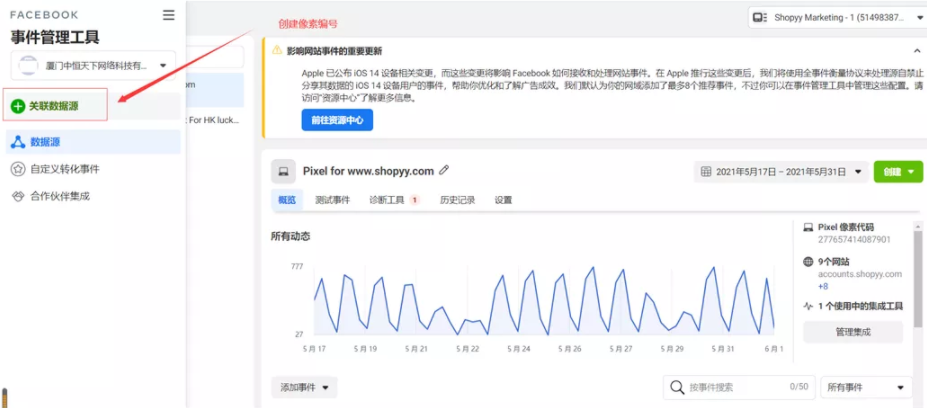Image resolution: width=927 pixels, height=408 pixels.
Task: Open the Shopyy Marketing account selector
Action: (837, 18)
